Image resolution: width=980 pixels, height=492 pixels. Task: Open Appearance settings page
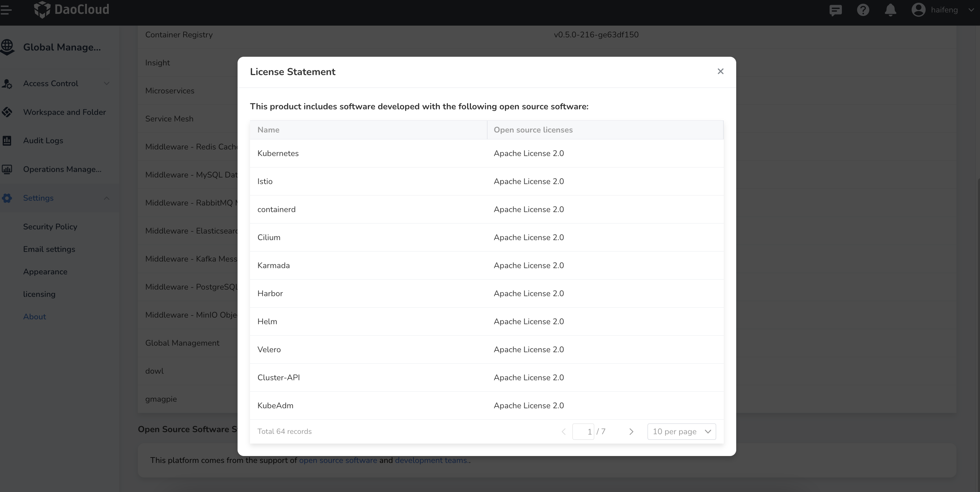pos(45,272)
